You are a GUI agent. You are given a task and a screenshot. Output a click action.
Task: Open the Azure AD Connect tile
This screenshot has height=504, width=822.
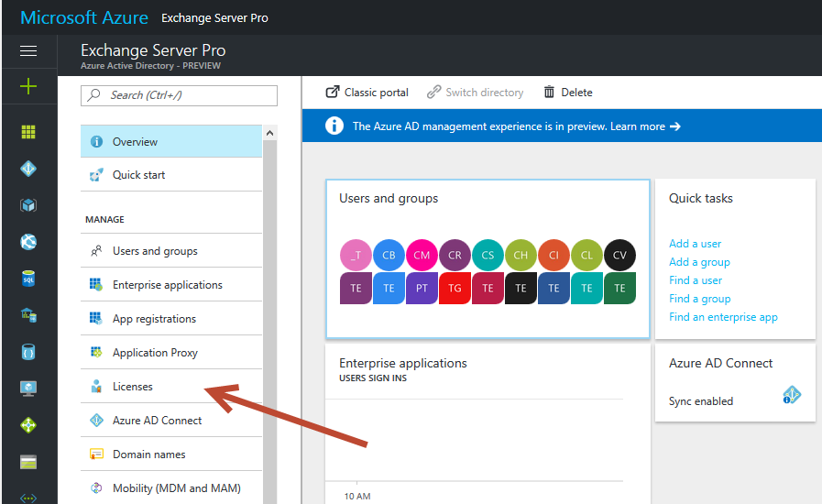tap(735, 382)
